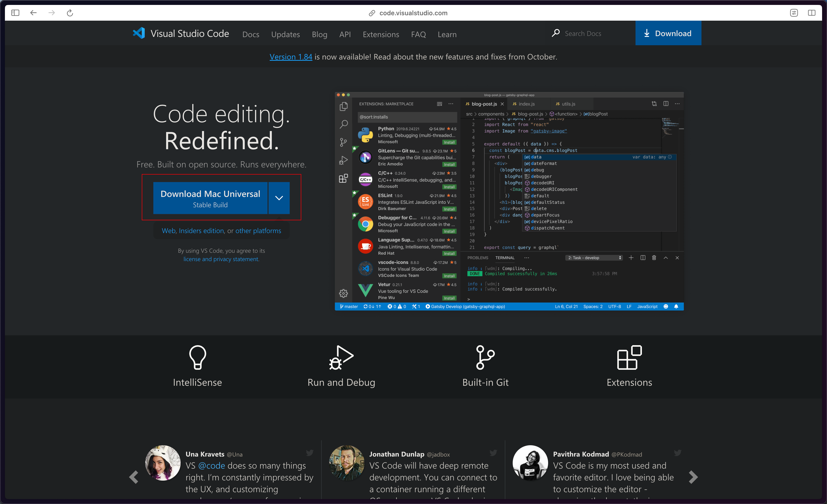827x504 pixels.
Task: Click the Built-in Git branch icon
Action: (485, 357)
